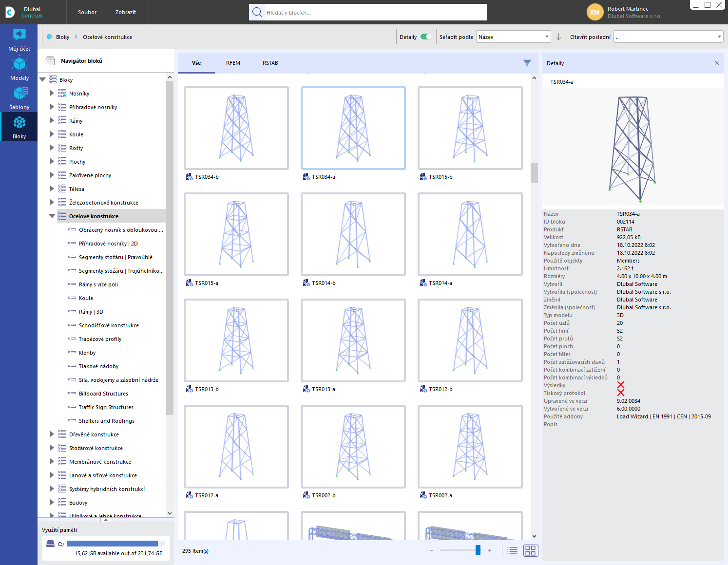
Task: Switch to list view layout
Action: 512,550
